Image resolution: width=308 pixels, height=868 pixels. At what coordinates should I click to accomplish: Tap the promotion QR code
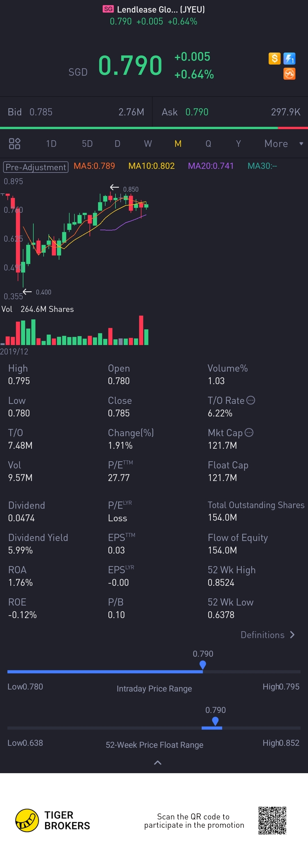(272, 820)
